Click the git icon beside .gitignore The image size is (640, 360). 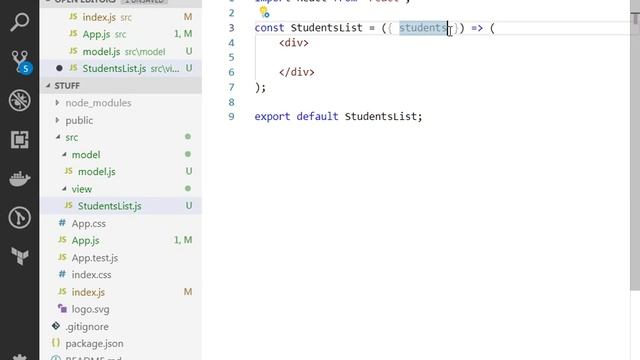(x=56, y=326)
